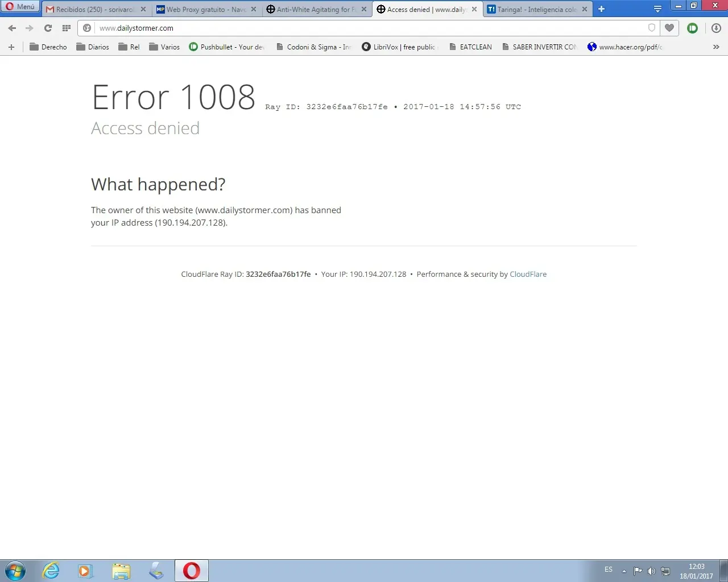Open Windows Explorer from the taskbar
728x582 pixels.
(121, 571)
